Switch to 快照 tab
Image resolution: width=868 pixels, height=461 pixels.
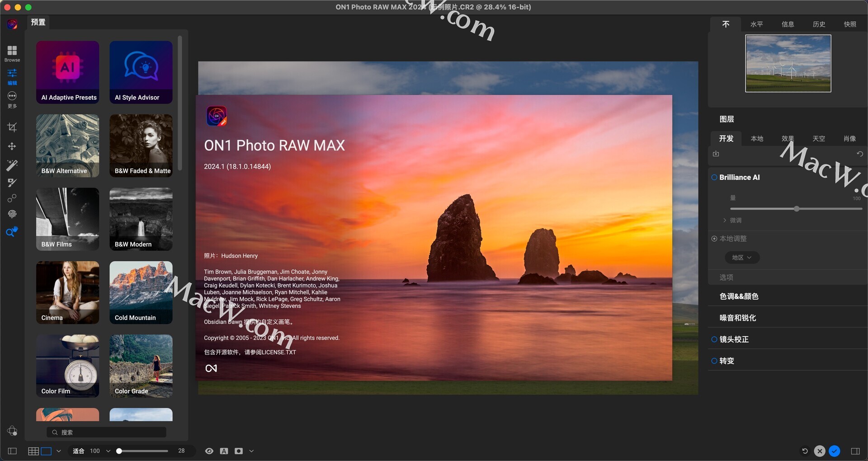pyautogui.click(x=850, y=24)
